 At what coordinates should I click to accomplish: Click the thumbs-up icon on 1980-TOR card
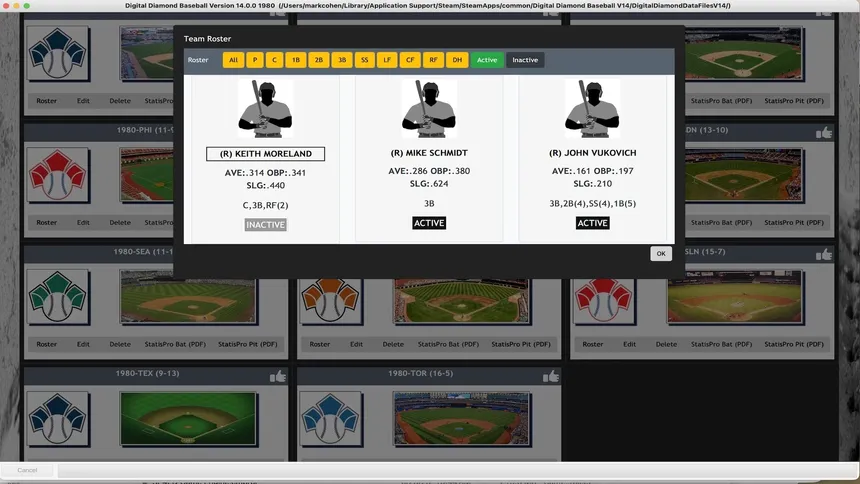[551, 376]
